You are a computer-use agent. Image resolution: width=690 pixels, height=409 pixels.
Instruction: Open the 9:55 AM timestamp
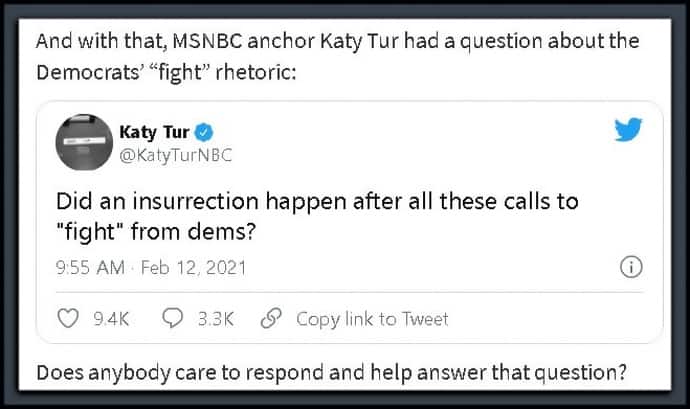[90, 268]
